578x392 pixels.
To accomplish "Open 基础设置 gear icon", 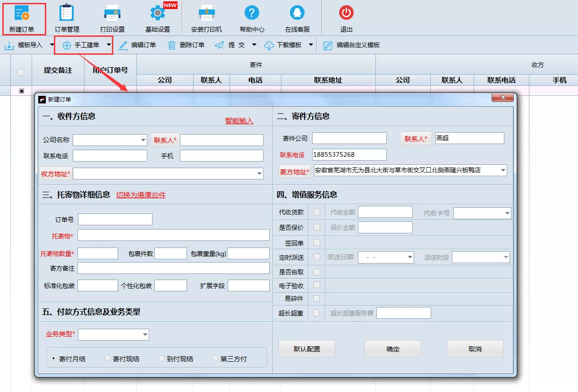I will coord(158,13).
